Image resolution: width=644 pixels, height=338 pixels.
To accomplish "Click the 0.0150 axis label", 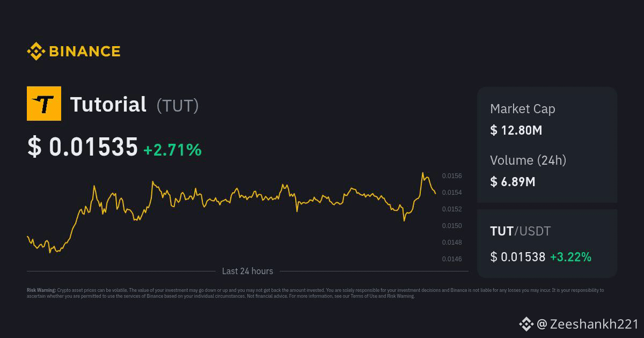I will (x=452, y=226).
